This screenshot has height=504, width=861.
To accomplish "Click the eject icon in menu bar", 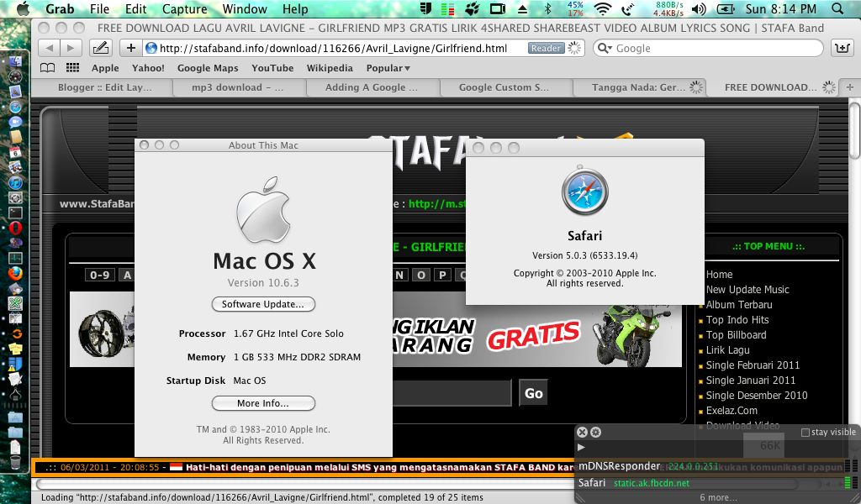I will point(522,8).
